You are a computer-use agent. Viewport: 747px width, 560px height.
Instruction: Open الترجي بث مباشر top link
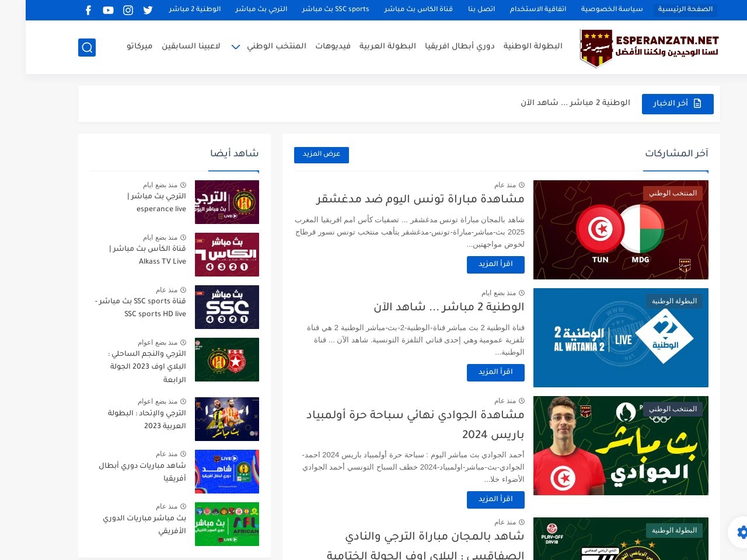pos(261,9)
